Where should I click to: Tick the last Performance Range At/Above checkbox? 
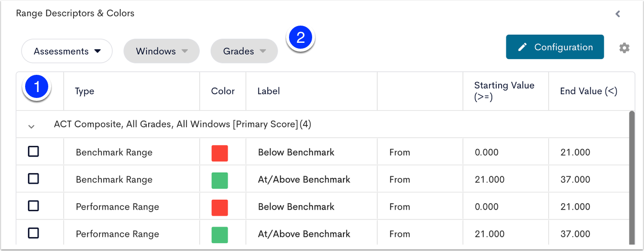[33, 233]
